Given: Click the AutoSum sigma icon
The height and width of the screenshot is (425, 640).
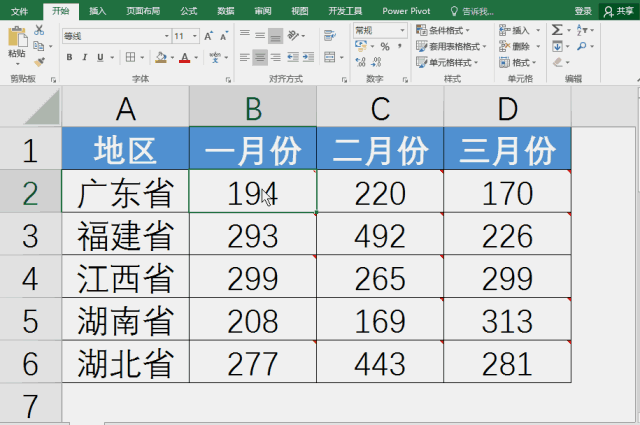Looking at the screenshot, I should point(557,30).
